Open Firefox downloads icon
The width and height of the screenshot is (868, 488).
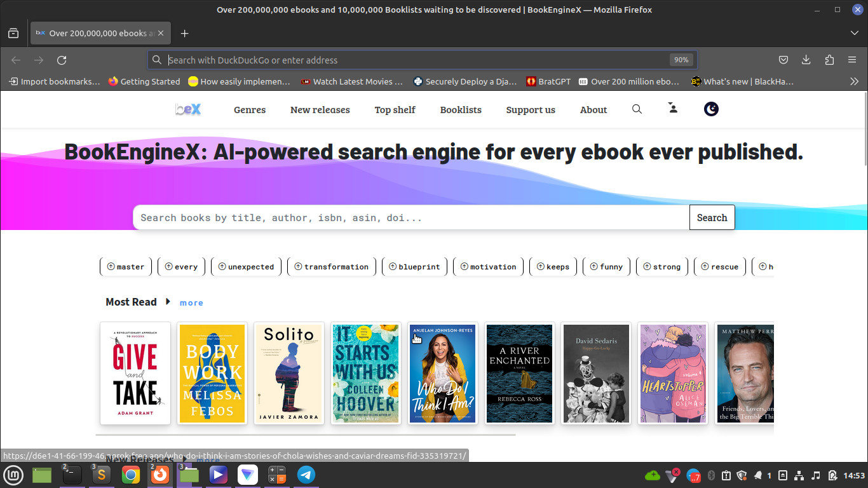click(806, 60)
